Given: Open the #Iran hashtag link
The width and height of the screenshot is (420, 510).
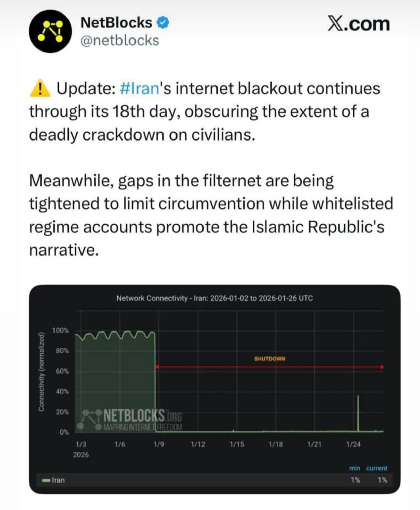Looking at the screenshot, I should coord(140,89).
